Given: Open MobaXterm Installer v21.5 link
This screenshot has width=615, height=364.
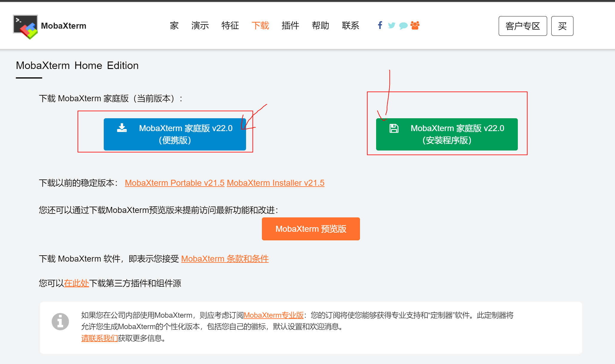Looking at the screenshot, I should point(275,183).
